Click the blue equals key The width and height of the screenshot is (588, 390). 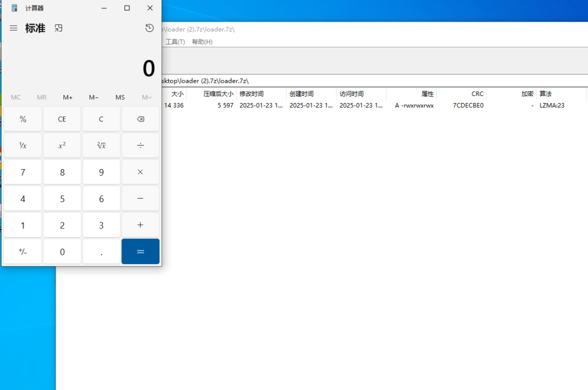point(141,252)
